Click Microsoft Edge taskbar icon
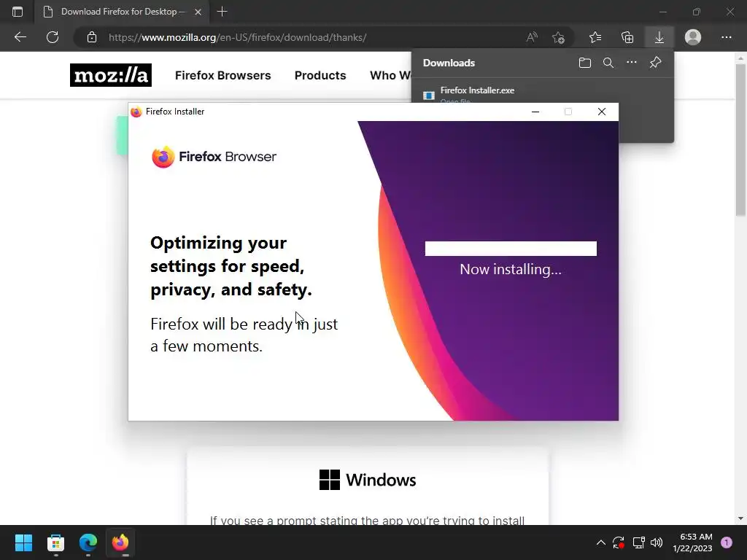Viewport: 747px width, 560px height. pyautogui.click(x=88, y=542)
